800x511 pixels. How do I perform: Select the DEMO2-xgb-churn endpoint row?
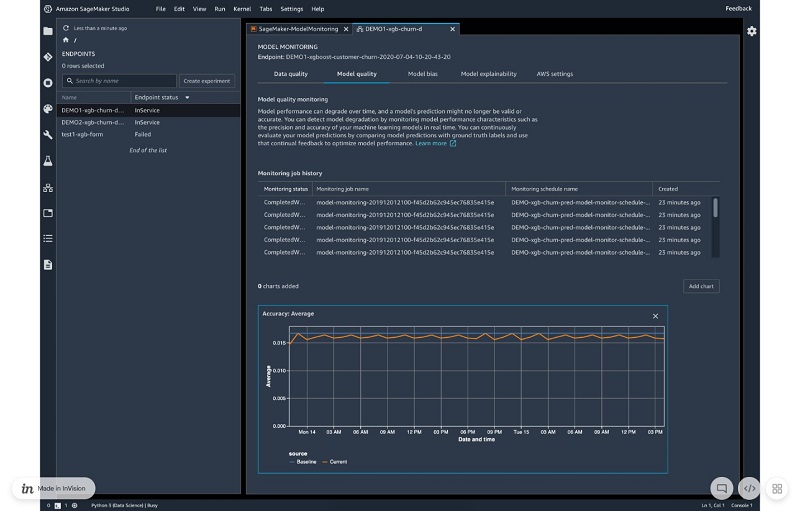(x=148, y=122)
